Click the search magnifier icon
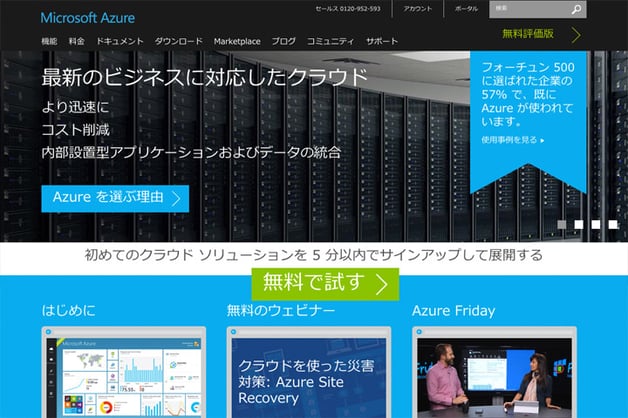Screen dimensions: 628x418 click(576, 9)
